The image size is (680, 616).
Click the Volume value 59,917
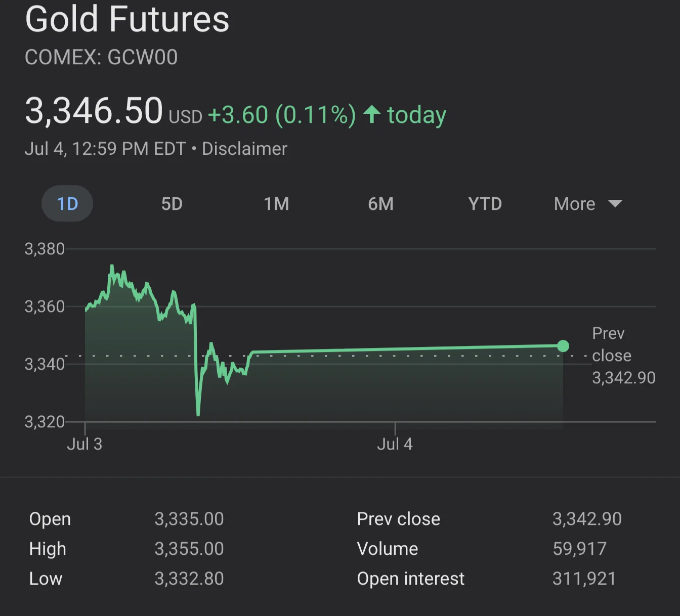click(579, 549)
